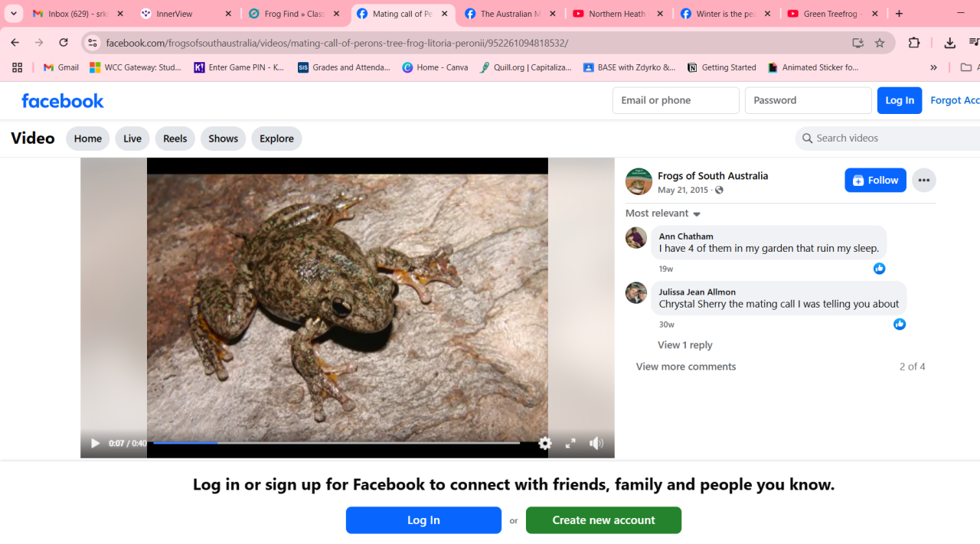Open the tab search dropdown arrow

pos(14,14)
